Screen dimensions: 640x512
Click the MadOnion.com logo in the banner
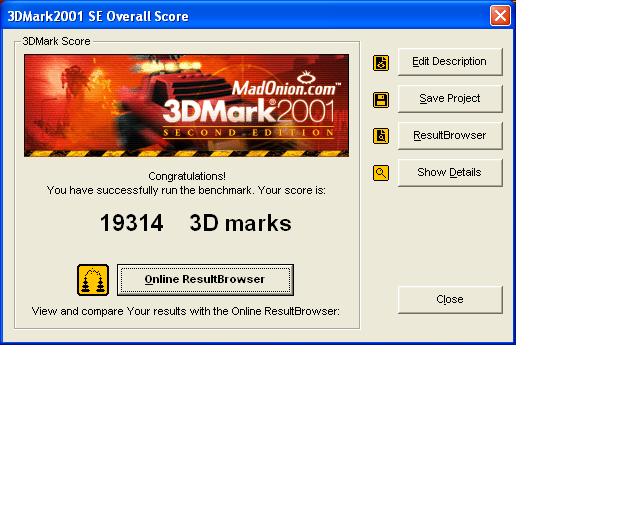[285, 88]
